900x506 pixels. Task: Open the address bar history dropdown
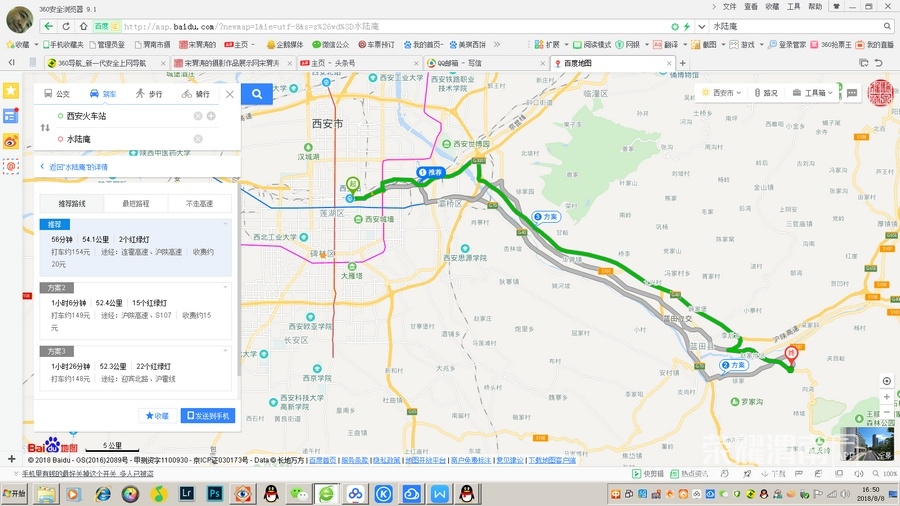pyautogui.click(x=701, y=26)
